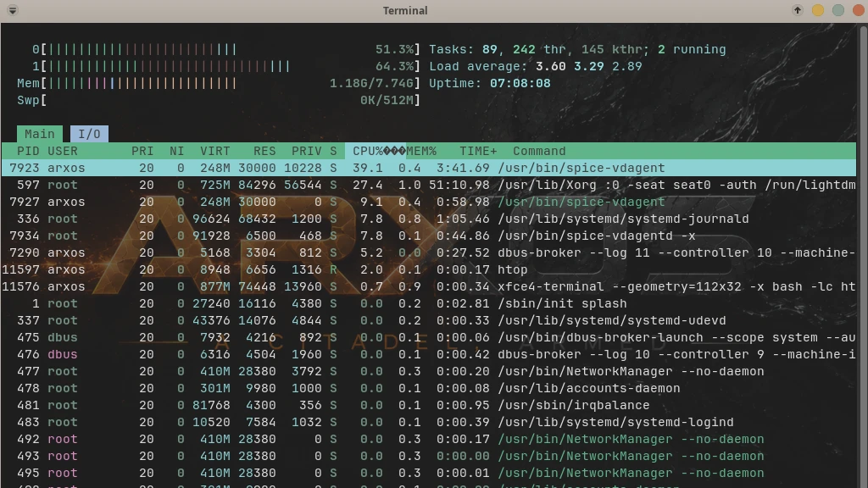The width and height of the screenshot is (868, 488).
Task: Click the Uptime 07:08:08 readout
Action: (490, 84)
